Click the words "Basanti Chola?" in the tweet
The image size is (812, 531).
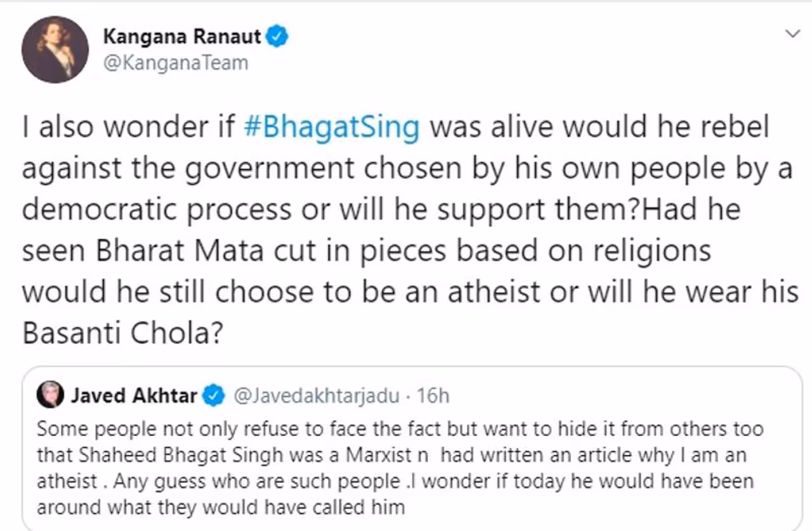(x=122, y=334)
